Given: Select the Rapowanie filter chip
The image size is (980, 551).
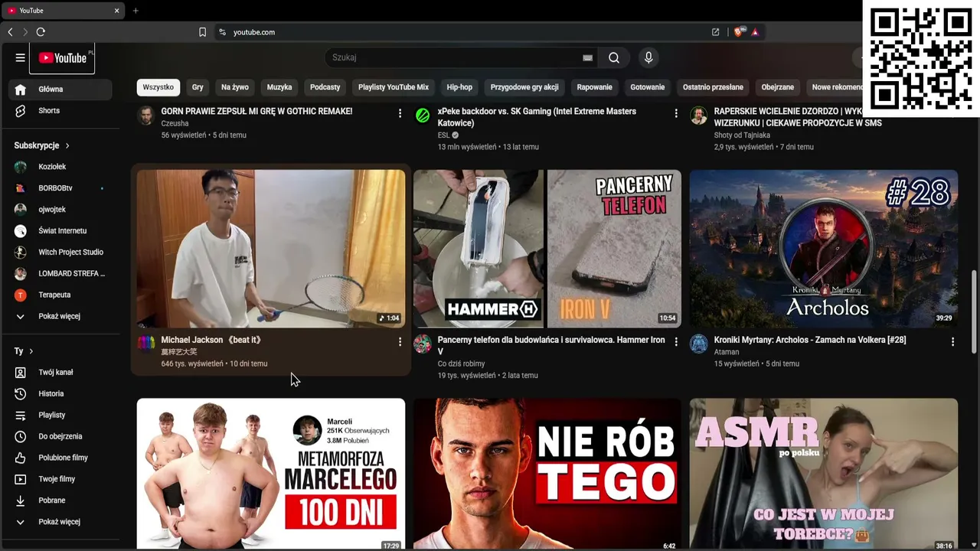Looking at the screenshot, I should pyautogui.click(x=595, y=87).
